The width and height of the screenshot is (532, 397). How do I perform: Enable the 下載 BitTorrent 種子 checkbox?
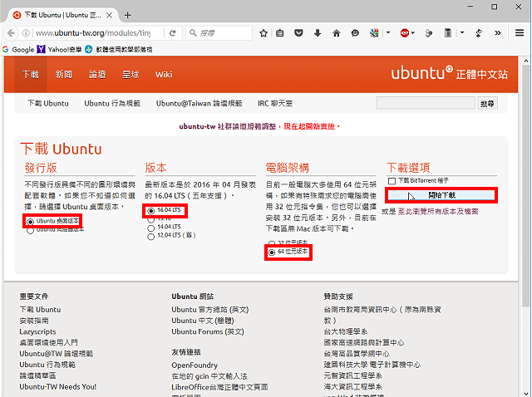pos(392,181)
